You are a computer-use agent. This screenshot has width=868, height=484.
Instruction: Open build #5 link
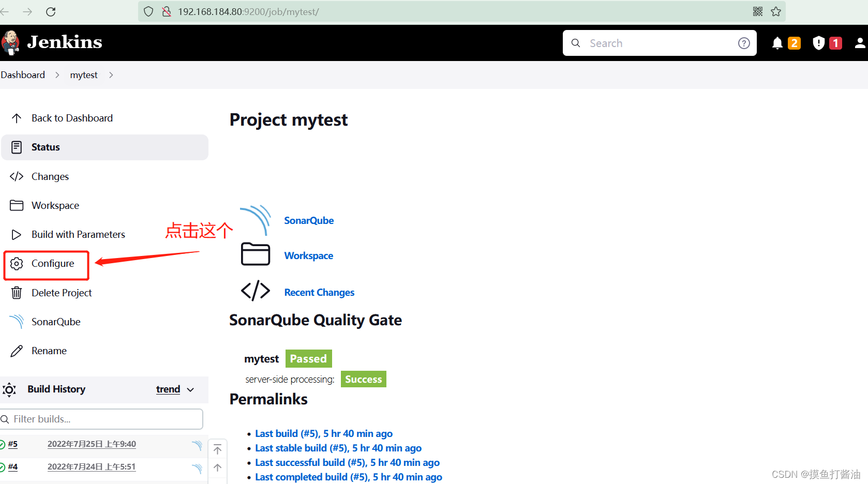13,444
